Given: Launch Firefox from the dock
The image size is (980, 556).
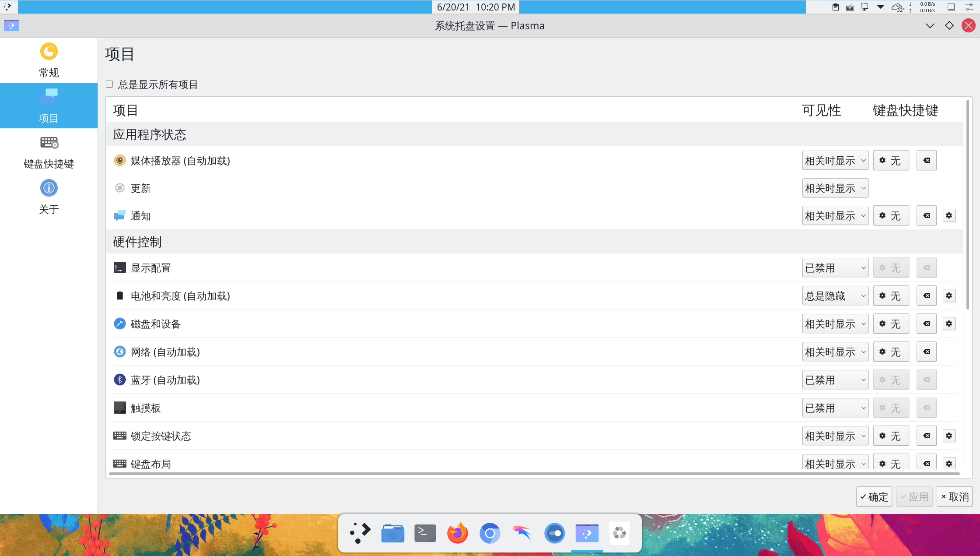Looking at the screenshot, I should [x=457, y=533].
